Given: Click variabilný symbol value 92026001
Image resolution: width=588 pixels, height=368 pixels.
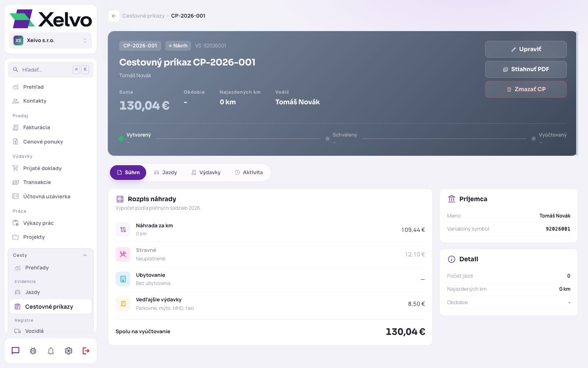Looking at the screenshot, I should [558, 229].
